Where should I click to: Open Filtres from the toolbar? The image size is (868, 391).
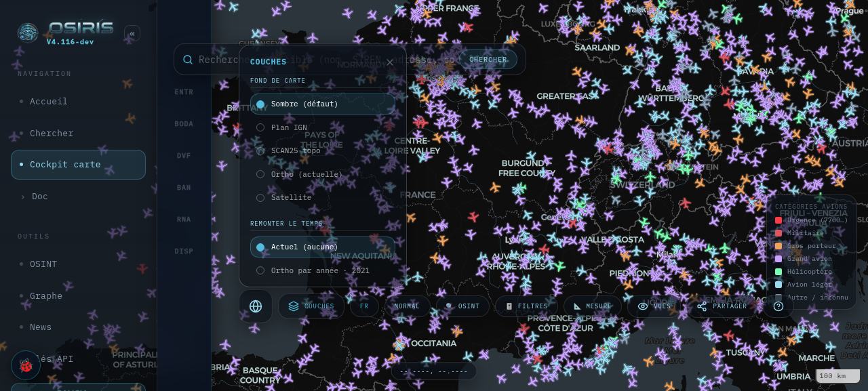[526, 306]
